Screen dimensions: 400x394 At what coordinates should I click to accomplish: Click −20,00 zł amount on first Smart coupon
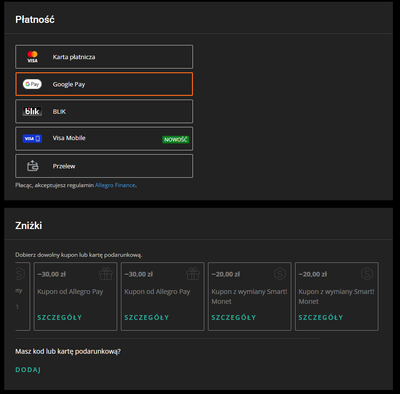pos(226,274)
